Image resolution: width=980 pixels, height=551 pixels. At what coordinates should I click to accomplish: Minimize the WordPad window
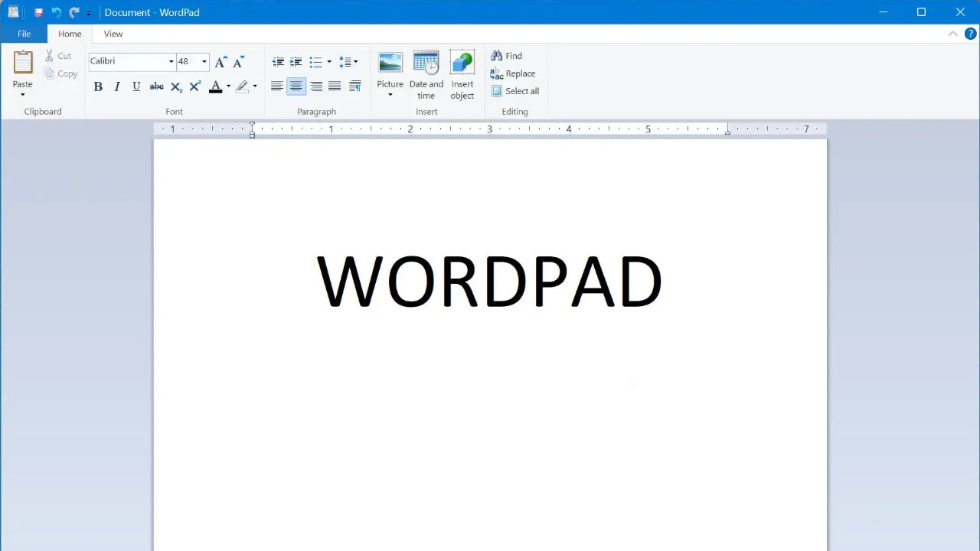884,12
